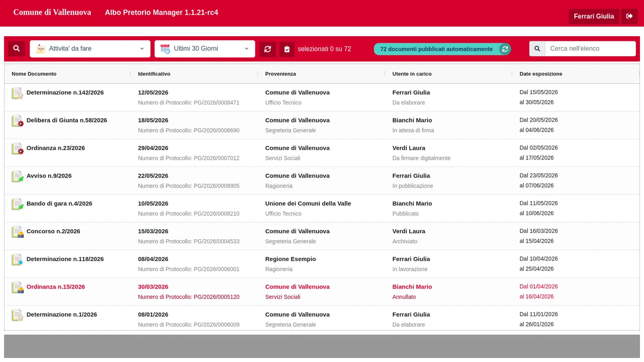Image resolution: width=644 pixels, height=362 pixels.
Task: Click the magnifier icon beside Cerca nell'elenco
Action: pos(537,49)
